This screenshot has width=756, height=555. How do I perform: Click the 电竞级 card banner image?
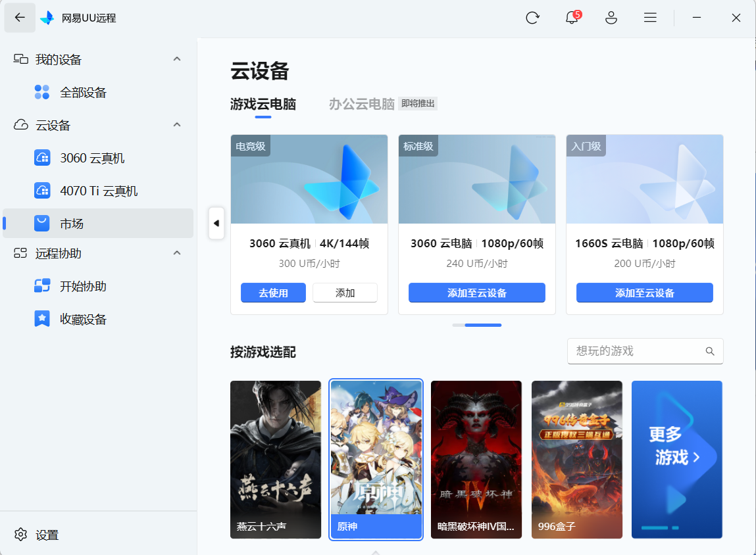coord(309,180)
